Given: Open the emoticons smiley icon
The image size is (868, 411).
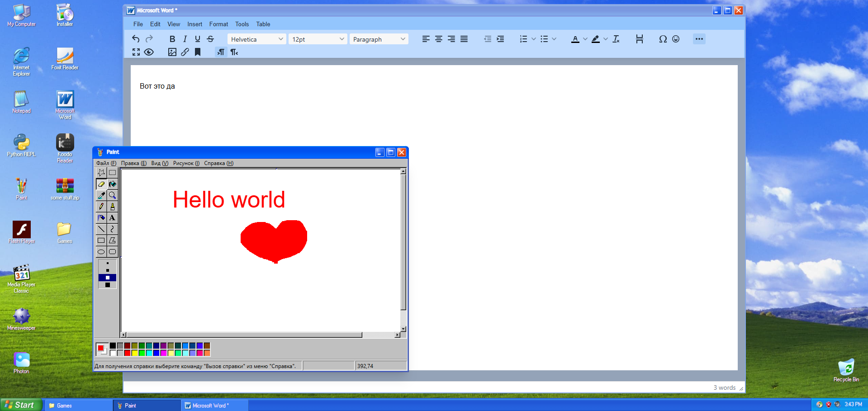Looking at the screenshot, I should pos(676,39).
